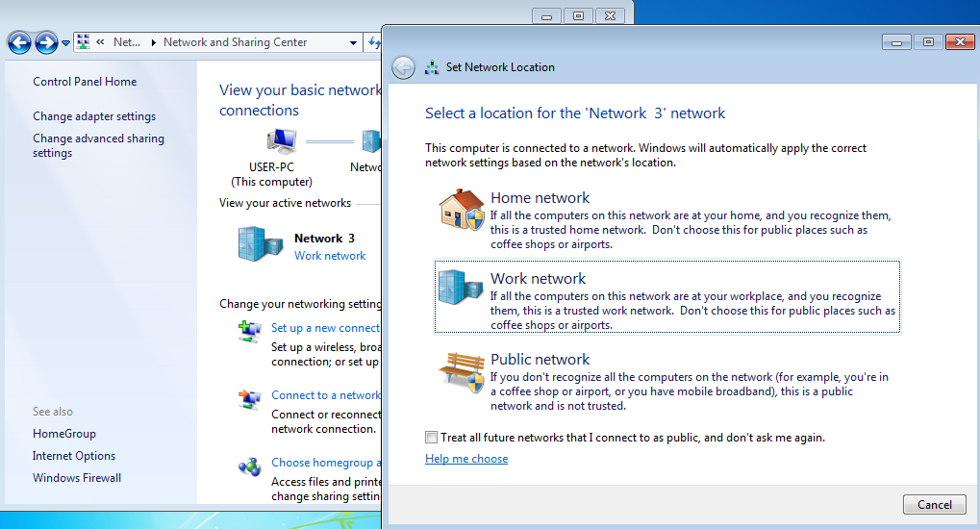Screen dimensions: 980x529
Task: Open Control Panel Home
Action: tap(85, 82)
